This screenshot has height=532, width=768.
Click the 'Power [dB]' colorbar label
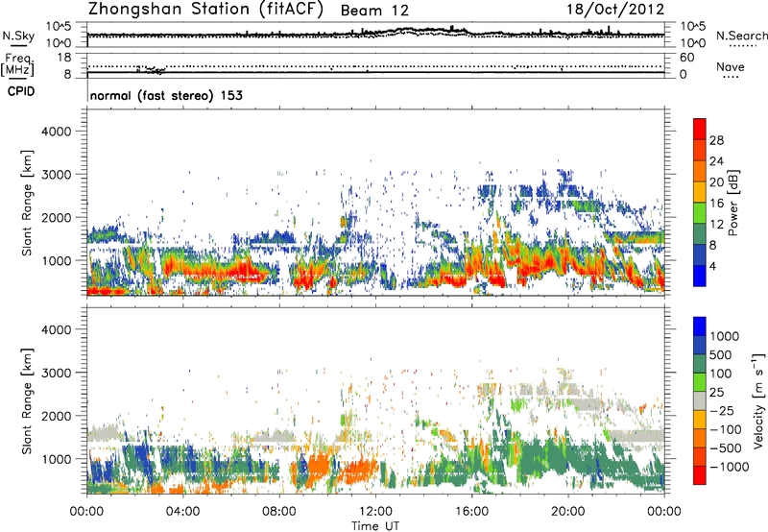click(733, 203)
